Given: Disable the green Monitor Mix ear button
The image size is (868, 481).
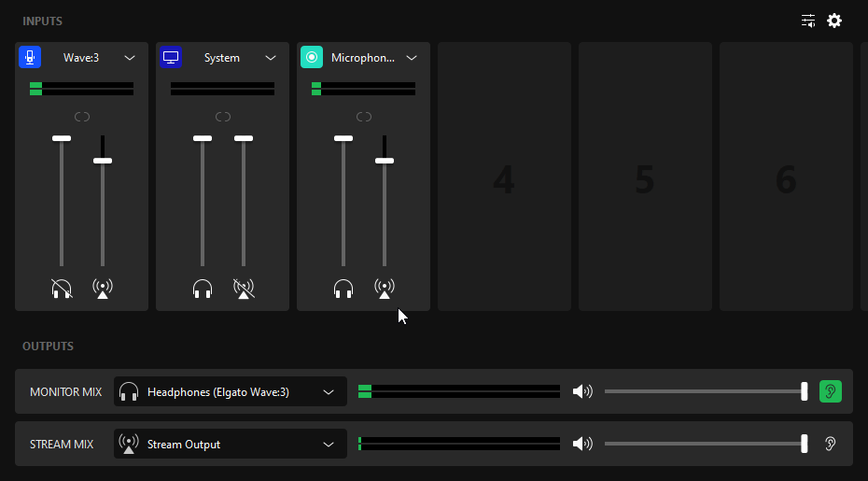Looking at the screenshot, I should (x=830, y=391).
